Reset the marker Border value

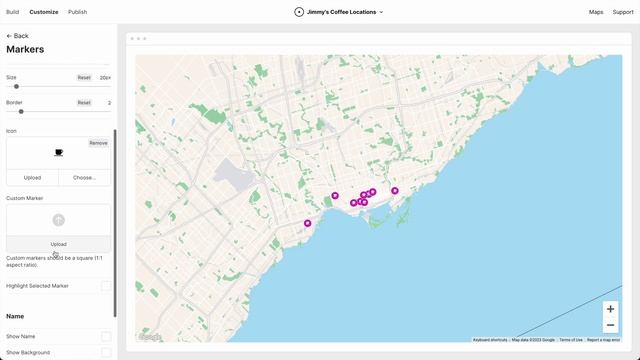click(84, 102)
